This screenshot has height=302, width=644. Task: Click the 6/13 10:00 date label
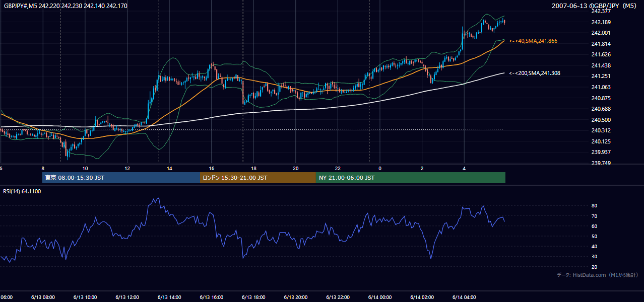tap(85, 297)
